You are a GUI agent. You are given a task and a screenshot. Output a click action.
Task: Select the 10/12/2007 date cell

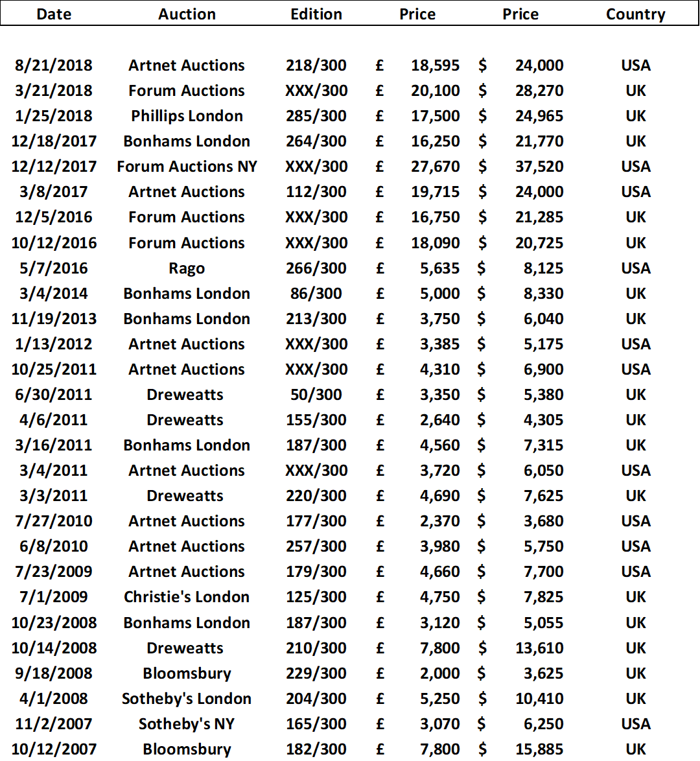[x=54, y=749]
